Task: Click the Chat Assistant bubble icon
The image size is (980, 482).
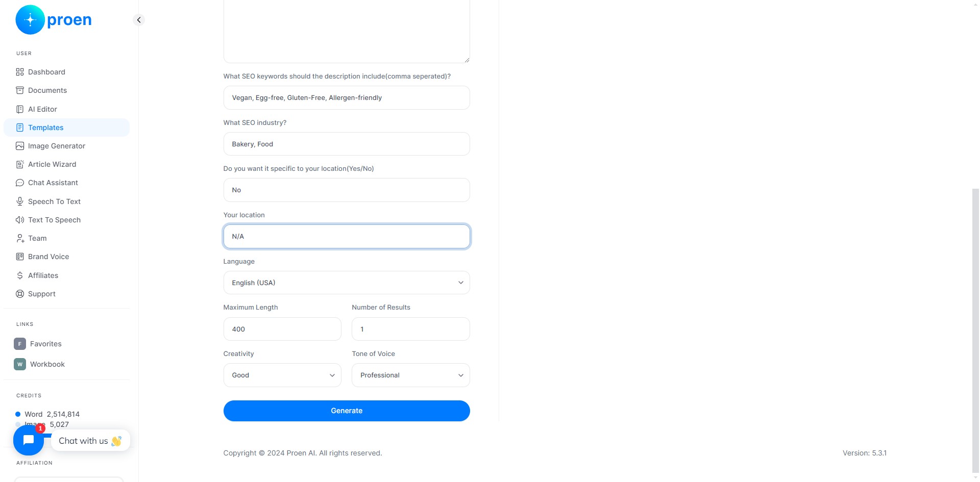Action: point(20,183)
